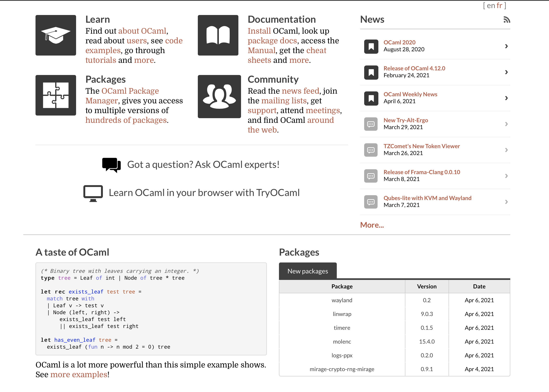Expand the TZComet's New Token Viewer chevron
Image resolution: width=549 pixels, height=392 pixels.
tap(506, 150)
